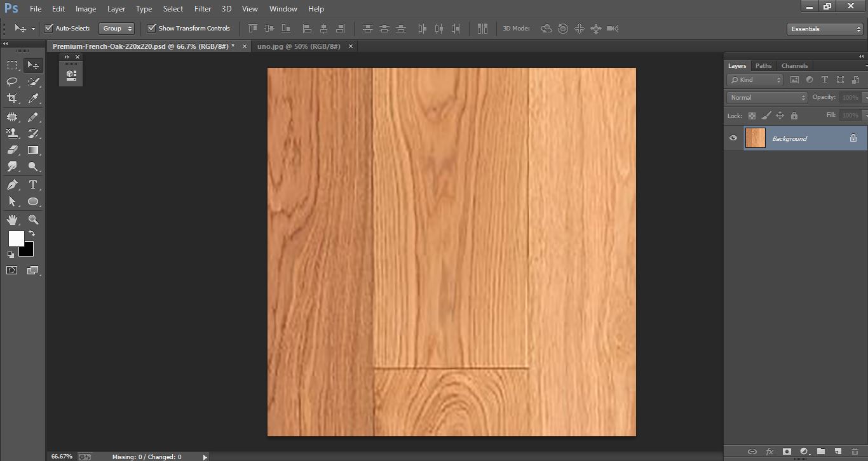
Task: Create a new layer
Action: point(839,451)
